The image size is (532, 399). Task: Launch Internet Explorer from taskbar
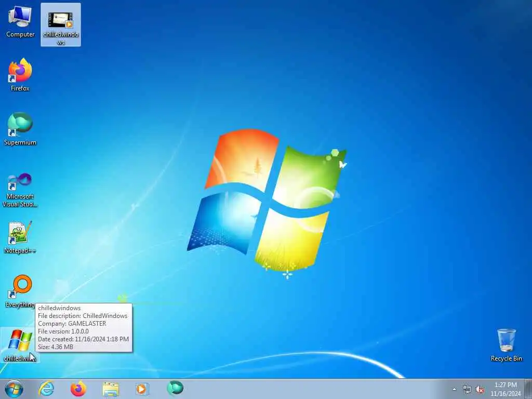point(46,389)
